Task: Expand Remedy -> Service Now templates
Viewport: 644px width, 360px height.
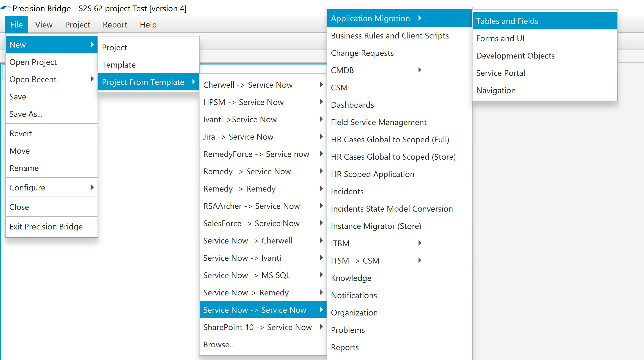Action: 263,171
